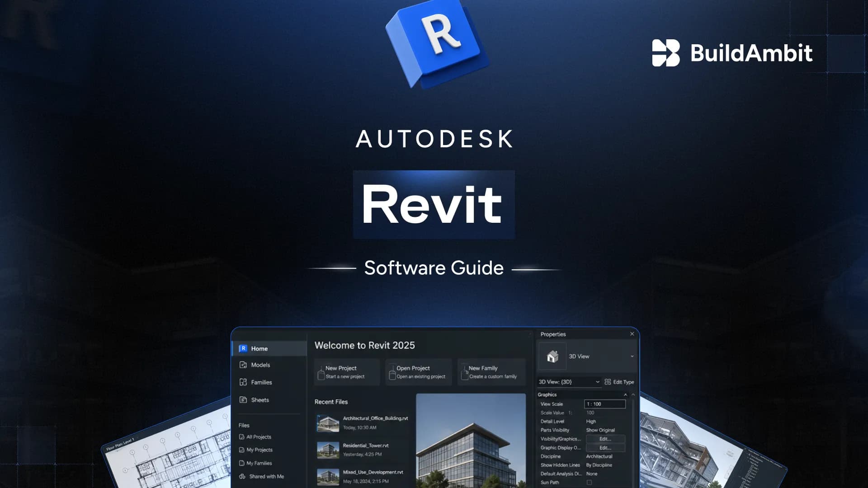Show All Projects under Files
The height and width of the screenshot is (488, 868).
[255, 437]
